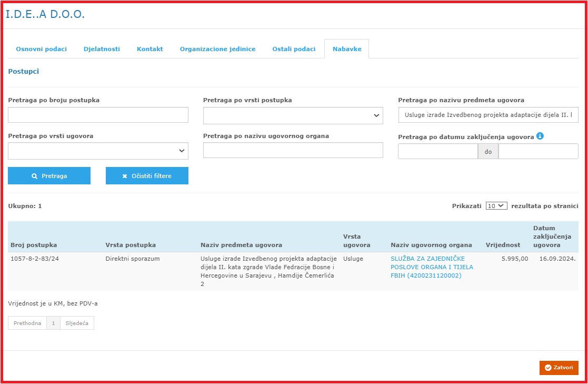Screen dimensions: 588x384
Task: Click the contract subject description cell
Action: coord(268,271)
